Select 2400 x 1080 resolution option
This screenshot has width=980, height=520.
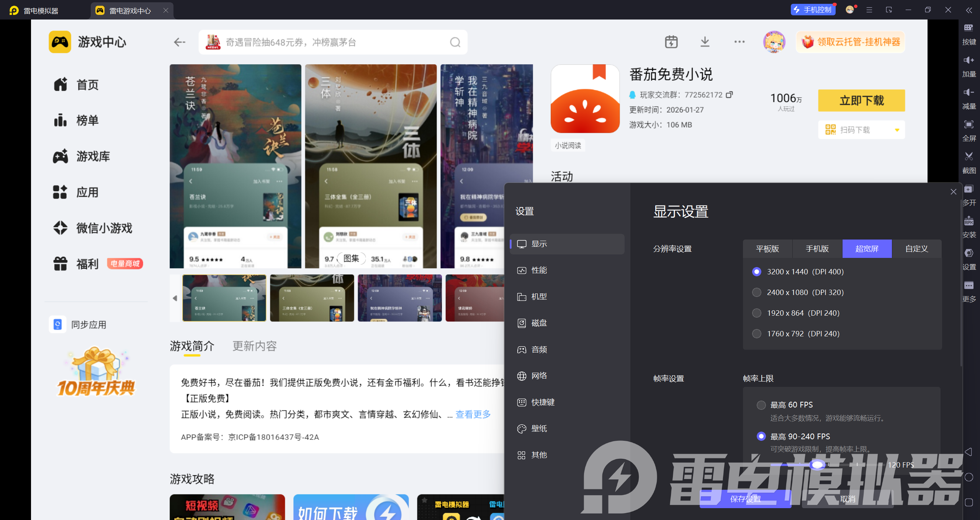pos(756,292)
